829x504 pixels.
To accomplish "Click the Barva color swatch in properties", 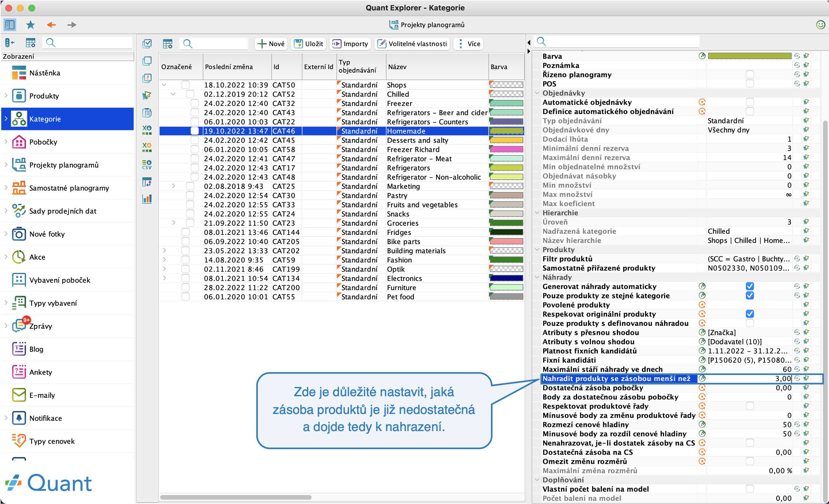I will (750, 56).
